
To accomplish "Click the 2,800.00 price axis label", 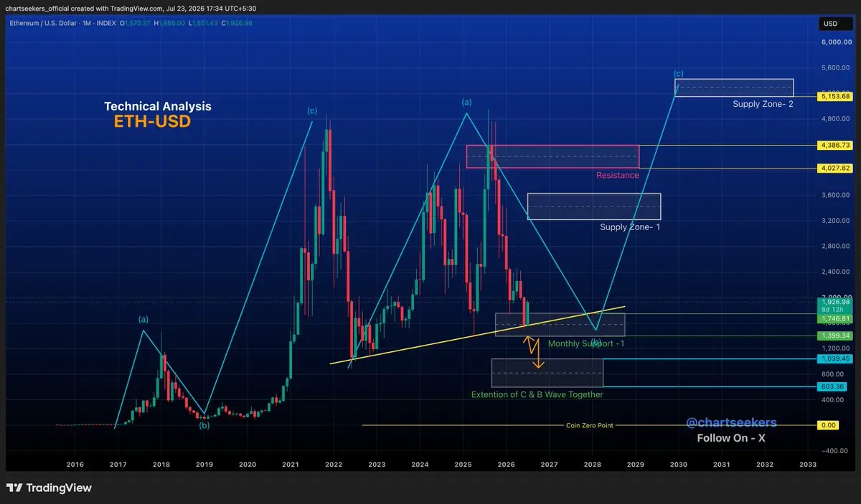I will click(836, 246).
